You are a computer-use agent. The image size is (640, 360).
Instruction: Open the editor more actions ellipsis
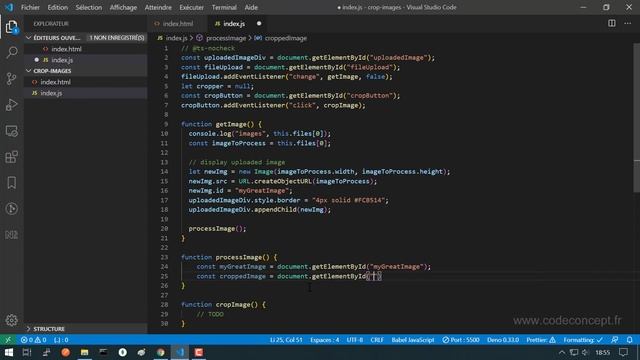pos(628,23)
